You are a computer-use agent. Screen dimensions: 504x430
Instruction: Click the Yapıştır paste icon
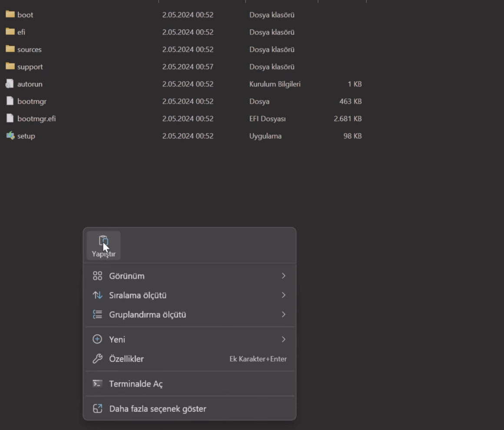coord(103,241)
